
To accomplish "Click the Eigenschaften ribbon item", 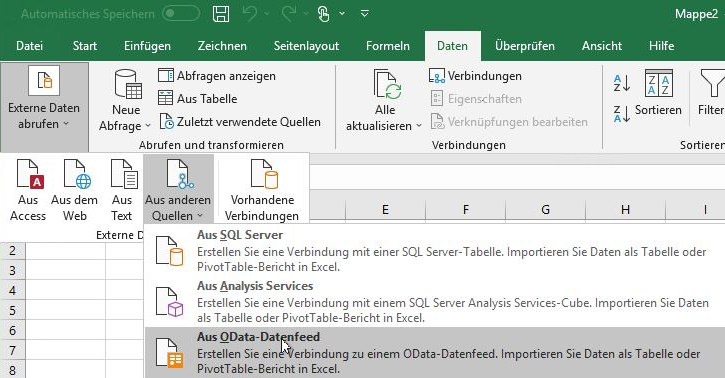I will (475, 98).
